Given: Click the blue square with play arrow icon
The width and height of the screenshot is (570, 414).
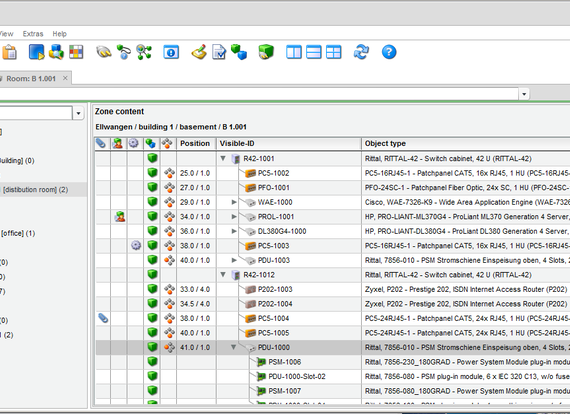Looking at the screenshot, I should click(x=36, y=52).
